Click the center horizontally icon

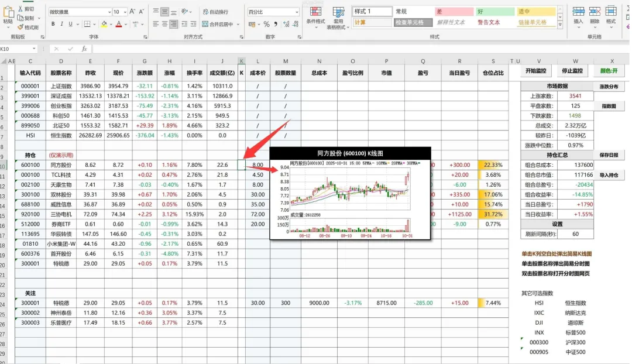pyautogui.click(x=164, y=24)
